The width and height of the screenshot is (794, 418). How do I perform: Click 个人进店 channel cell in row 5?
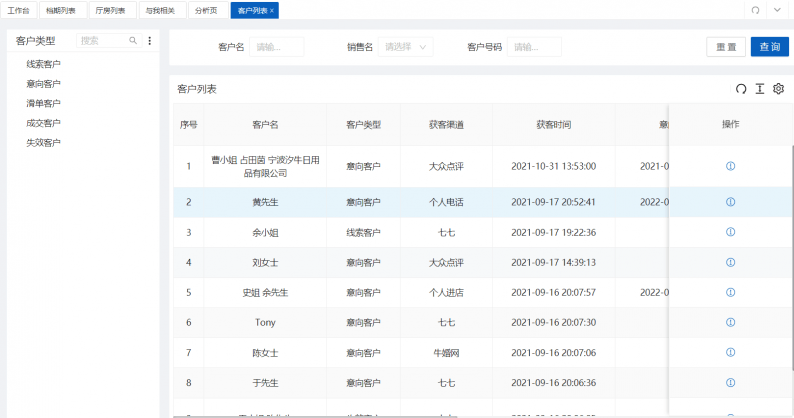[446, 292]
